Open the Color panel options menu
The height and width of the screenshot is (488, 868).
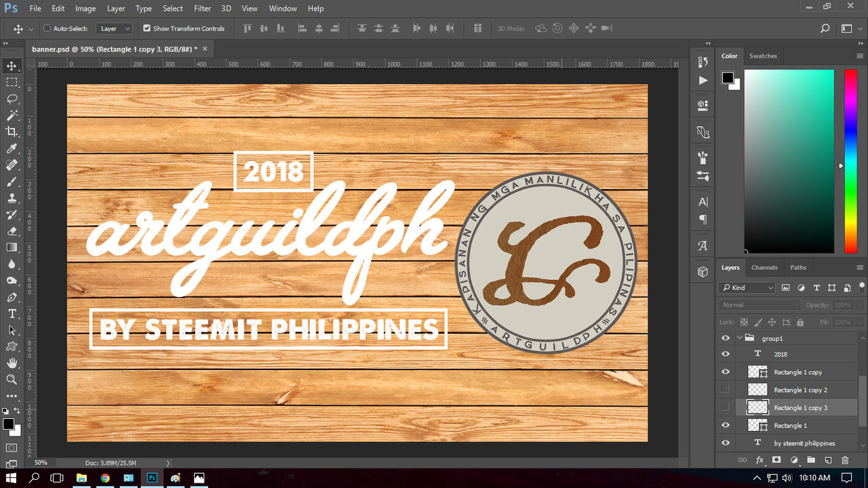pyautogui.click(x=860, y=56)
